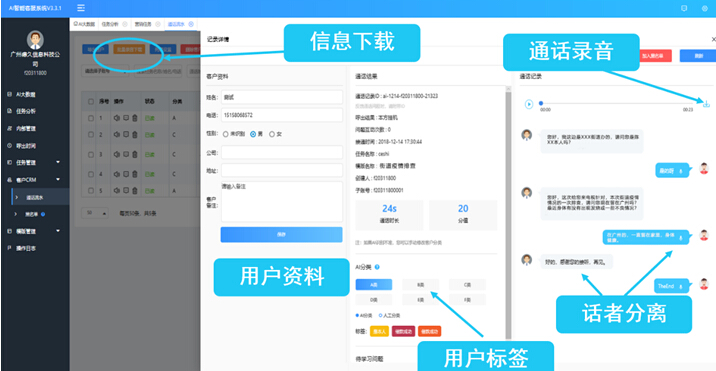Open the comment icon in row 2

click(126, 135)
